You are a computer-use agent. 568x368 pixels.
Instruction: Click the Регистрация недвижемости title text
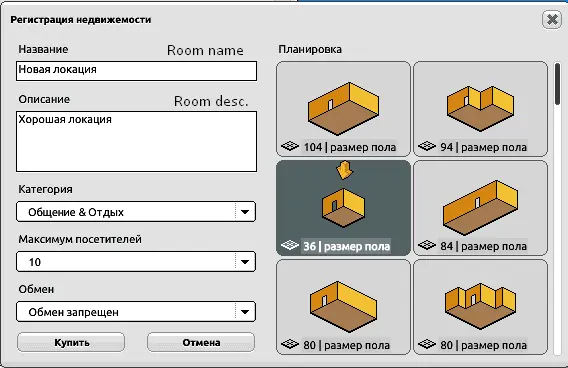coord(80,20)
